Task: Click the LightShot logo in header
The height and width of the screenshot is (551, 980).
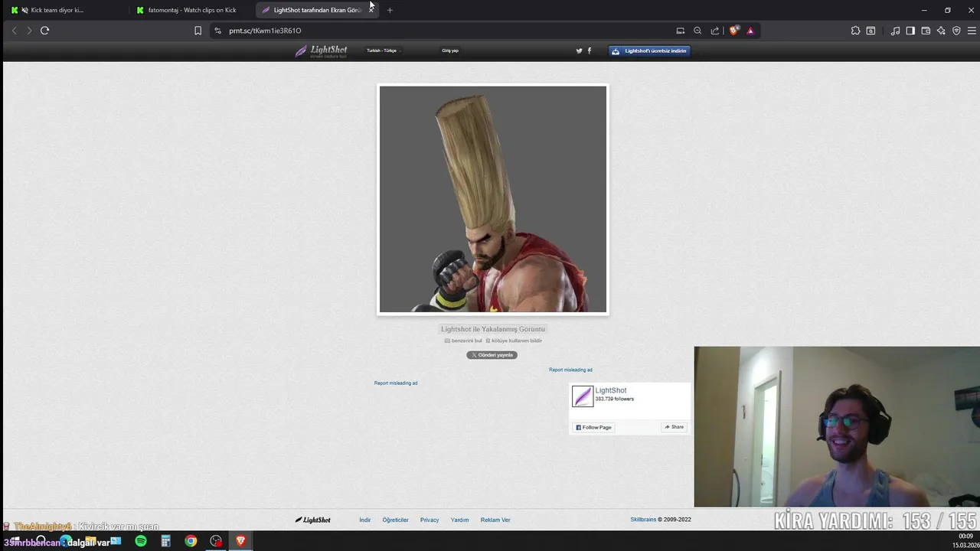Action: 322,51
